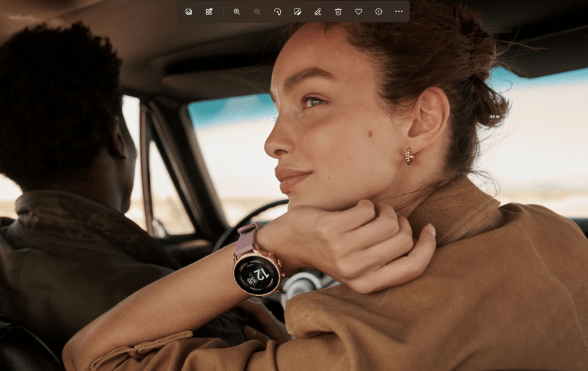The height and width of the screenshot is (371, 588).
Task: Open the all photos view icon
Action: [x=188, y=11]
